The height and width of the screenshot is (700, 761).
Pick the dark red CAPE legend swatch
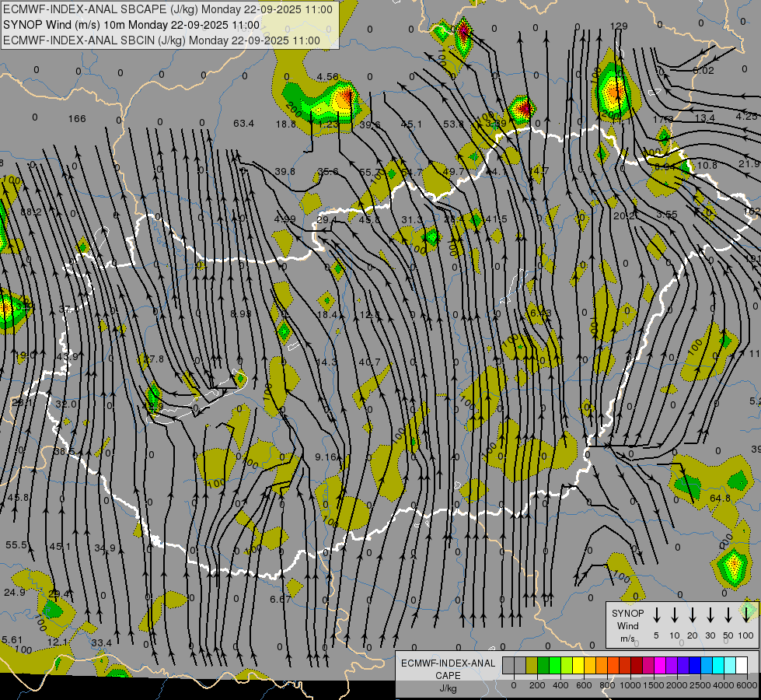coord(637,665)
